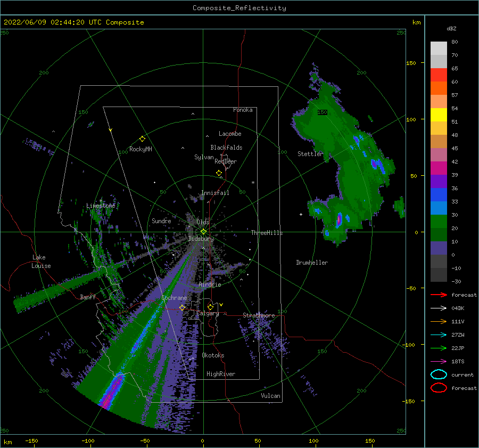Click the Banff town label

tap(88, 297)
